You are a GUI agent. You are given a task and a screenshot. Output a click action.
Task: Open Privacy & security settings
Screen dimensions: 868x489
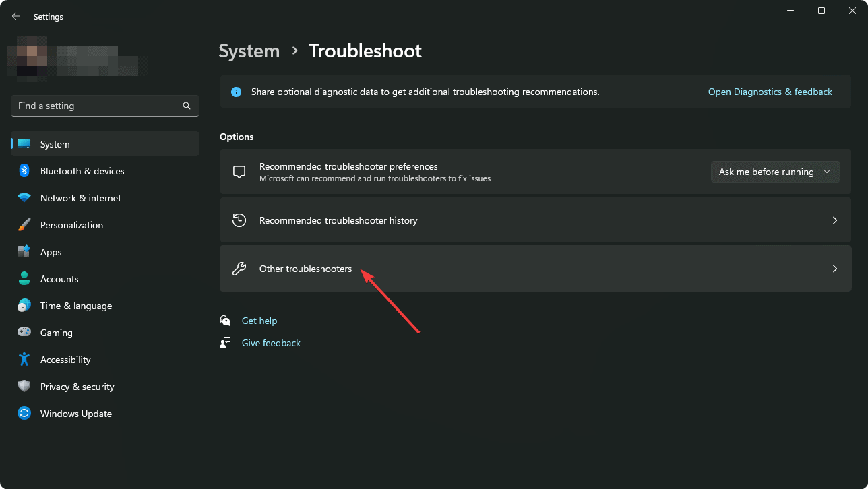click(x=77, y=387)
